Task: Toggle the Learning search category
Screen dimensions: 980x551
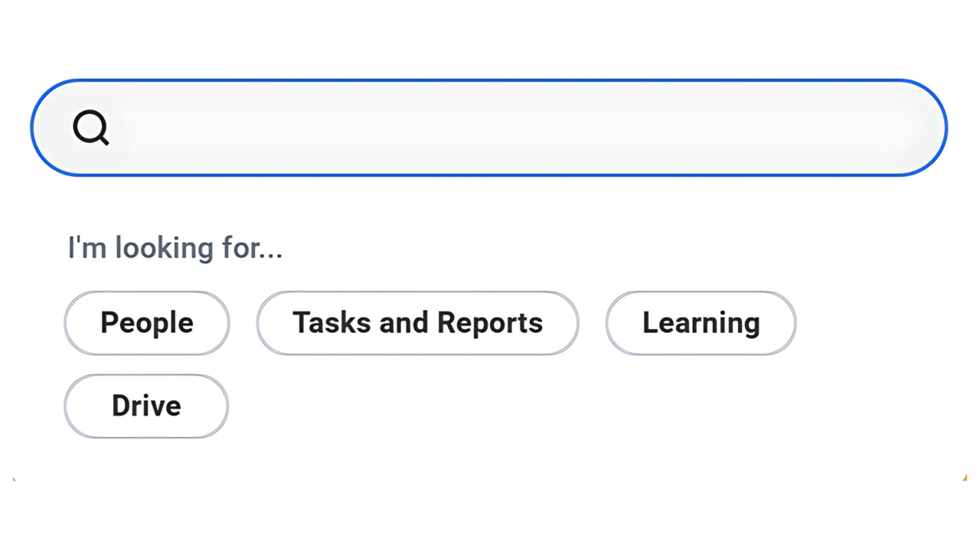Action: click(x=701, y=322)
